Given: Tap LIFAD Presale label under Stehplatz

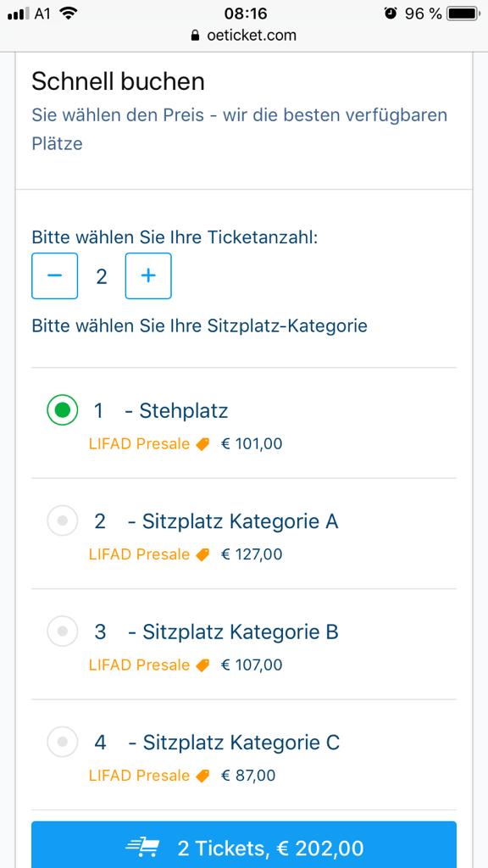Looking at the screenshot, I should [x=140, y=444].
